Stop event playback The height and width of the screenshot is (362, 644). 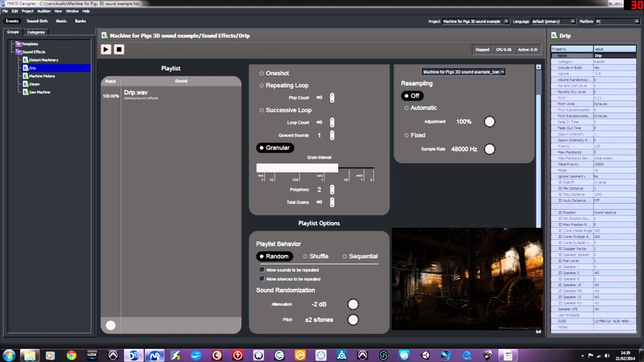pos(119,49)
